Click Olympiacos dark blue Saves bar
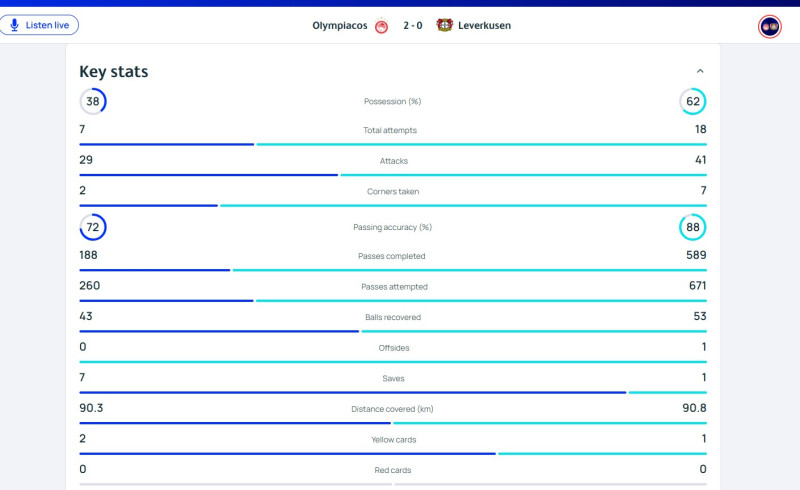The width and height of the screenshot is (800, 490). point(352,393)
